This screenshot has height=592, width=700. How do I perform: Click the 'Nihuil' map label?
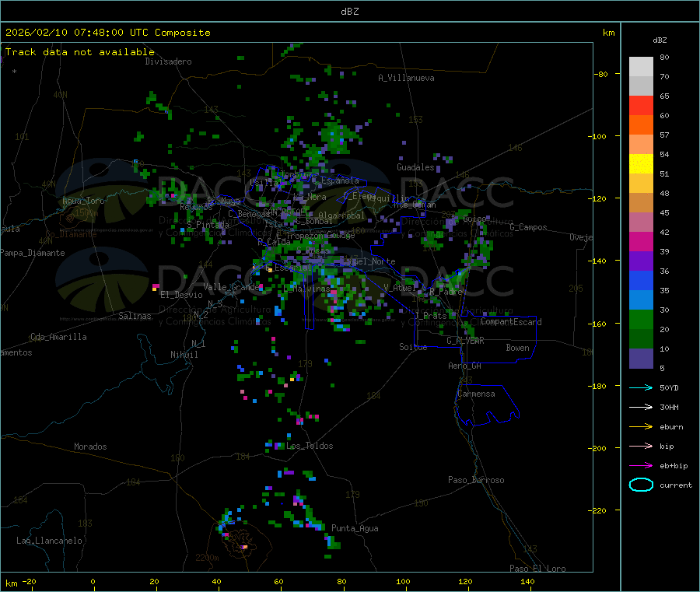(x=184, y=355)
